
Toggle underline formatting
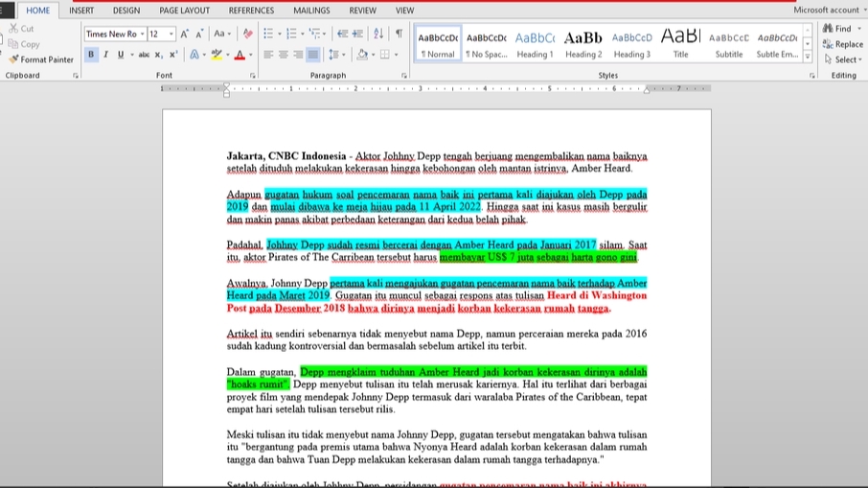(120, 55)
